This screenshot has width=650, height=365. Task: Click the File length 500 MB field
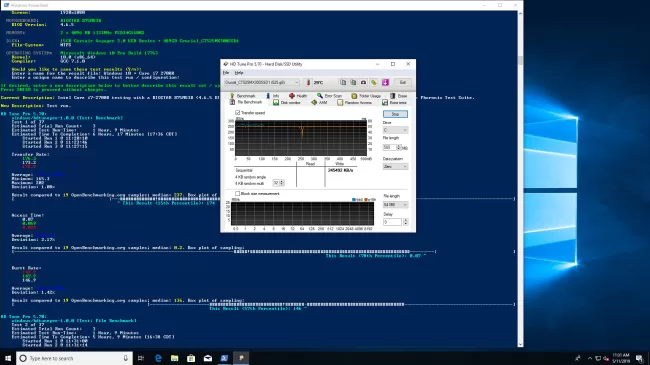[389, 147]
